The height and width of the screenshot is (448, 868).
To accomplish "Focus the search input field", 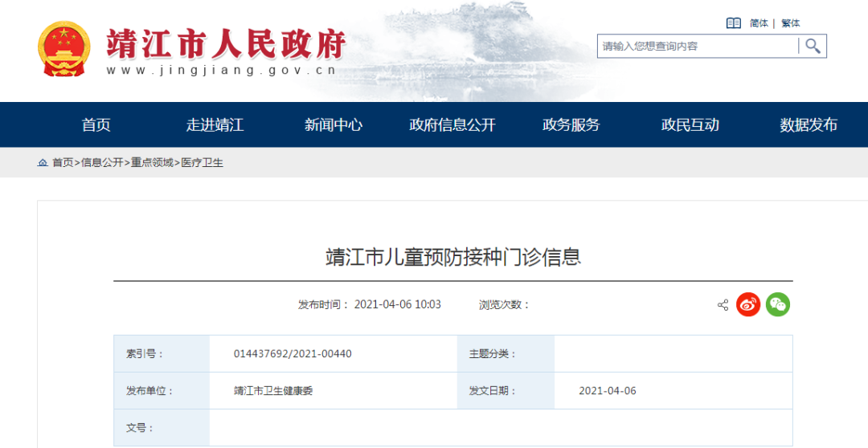I will point(698,46).
